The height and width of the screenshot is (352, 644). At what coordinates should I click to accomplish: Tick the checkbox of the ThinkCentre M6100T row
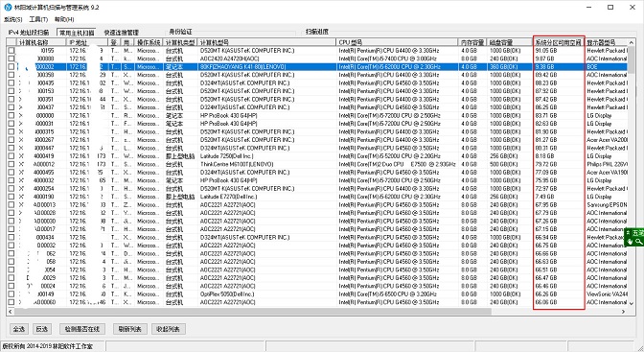tap(11, 164)
